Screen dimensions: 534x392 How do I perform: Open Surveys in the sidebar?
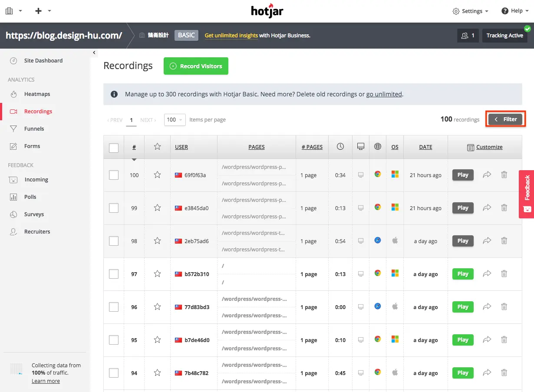[x=34, y=214]
